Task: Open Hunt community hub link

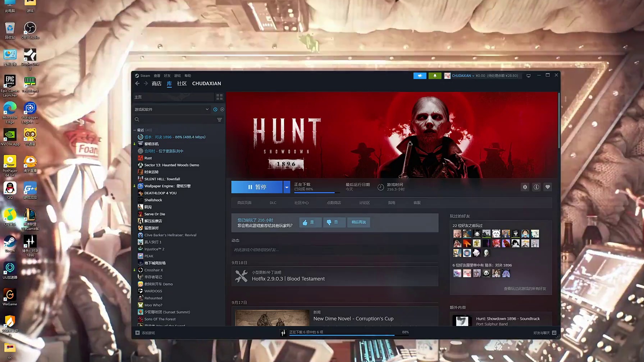Action: click(301, 203)
